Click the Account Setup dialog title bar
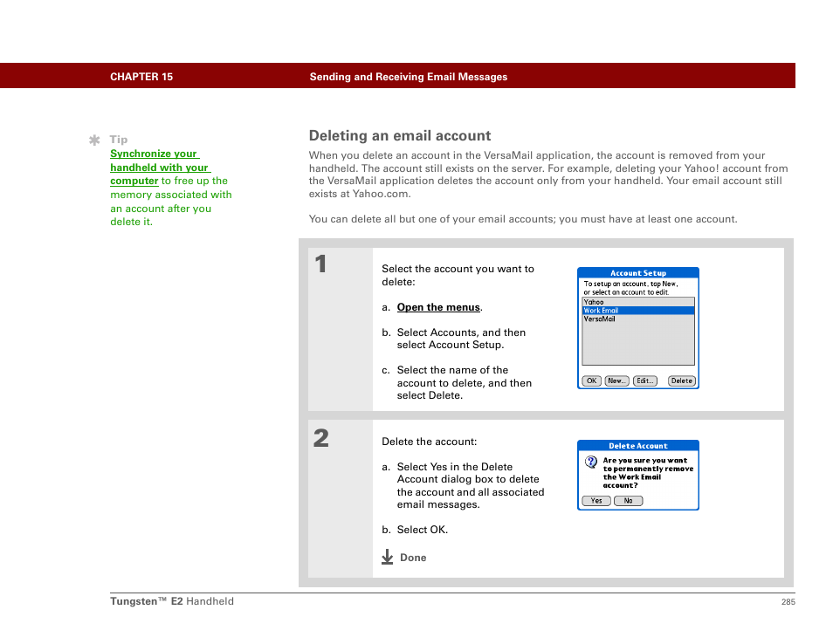The width and height of the screenshot is (833, 644). 638,273
